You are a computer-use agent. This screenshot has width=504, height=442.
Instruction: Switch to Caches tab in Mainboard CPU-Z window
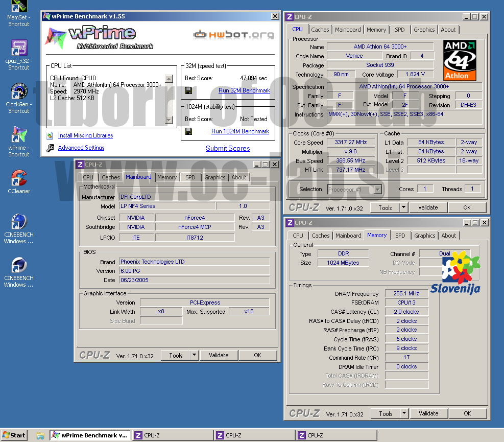point(111,177)
